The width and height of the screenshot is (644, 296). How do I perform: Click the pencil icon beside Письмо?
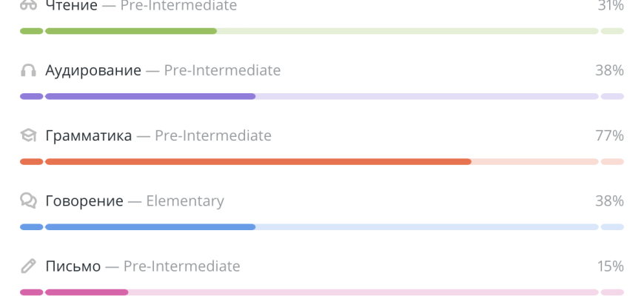coord(28,266)
